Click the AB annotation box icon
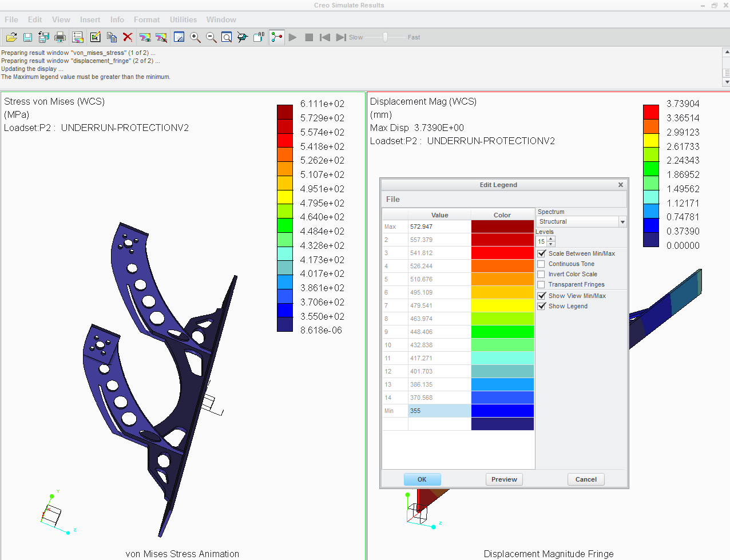 click(259, 37)
